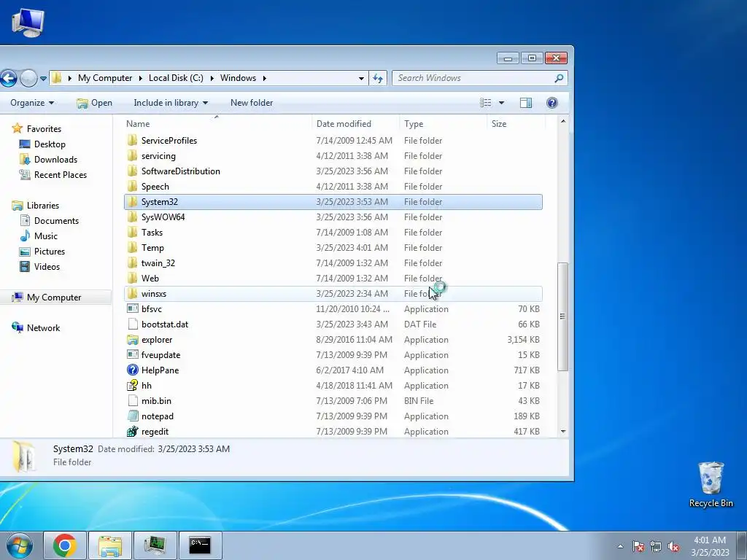This screenshot has height=560, width=747.
Task: Open Documents library in sidebar
Action: click(56, 220)
